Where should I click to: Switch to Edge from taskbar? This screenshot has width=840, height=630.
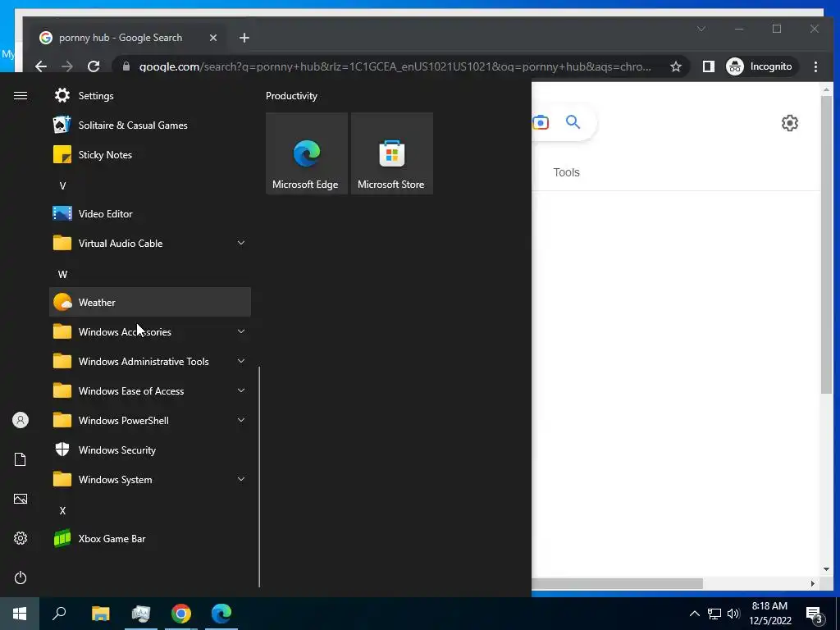click(x=221, y=614)
